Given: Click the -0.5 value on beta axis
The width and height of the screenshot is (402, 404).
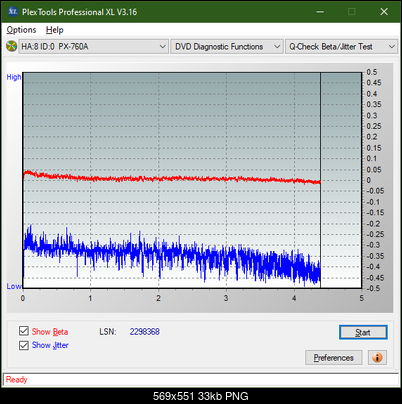Looking at the screenshot, I should (x=373, y=288).
